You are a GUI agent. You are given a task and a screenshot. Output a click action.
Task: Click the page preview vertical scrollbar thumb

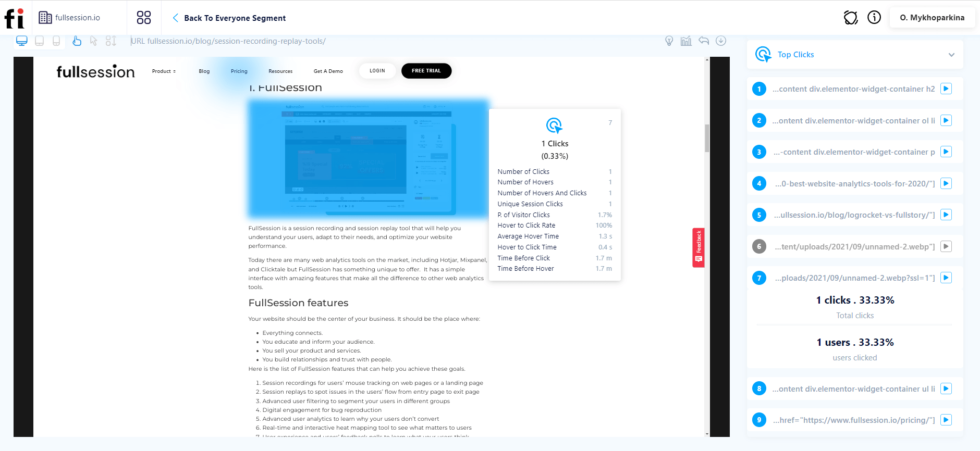pyautogui.click(x=707, y=138)
